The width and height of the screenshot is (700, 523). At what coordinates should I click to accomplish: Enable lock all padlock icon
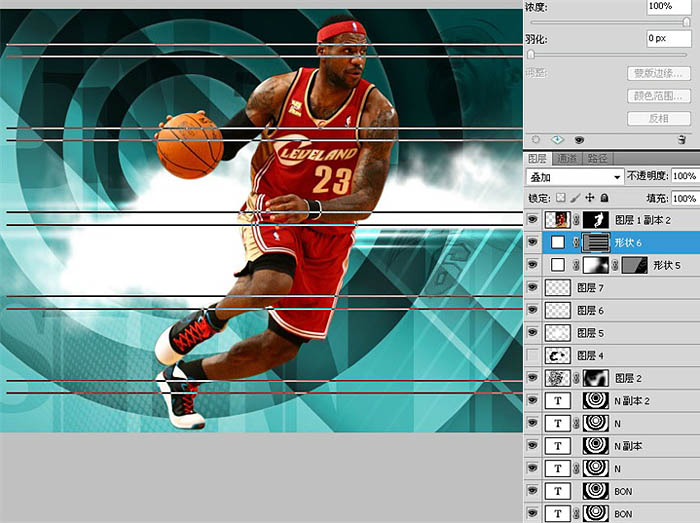(x=604, y=198)
